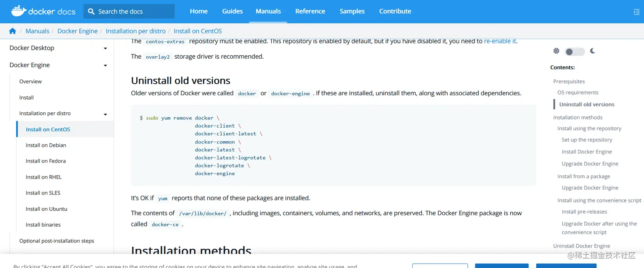Click the sun light-mode icon
This screenshot has width=644, height=268.
click(556, 51)
